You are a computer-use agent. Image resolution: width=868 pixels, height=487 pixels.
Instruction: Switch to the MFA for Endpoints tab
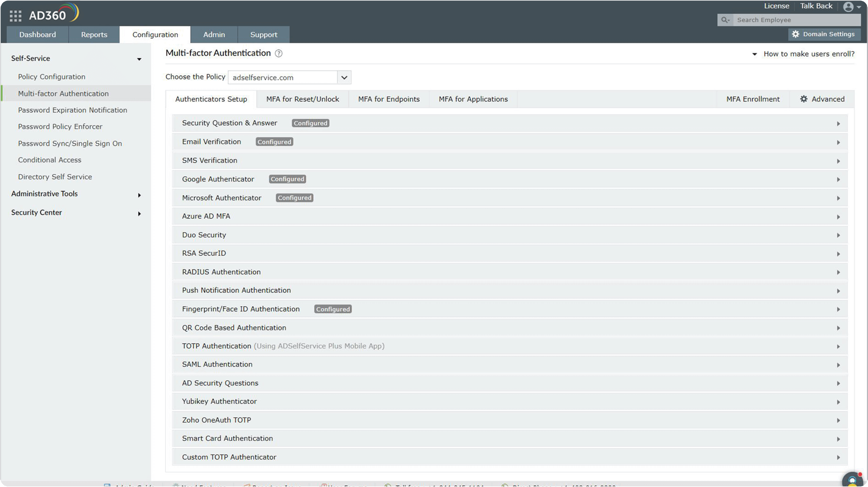click(388, 99)
